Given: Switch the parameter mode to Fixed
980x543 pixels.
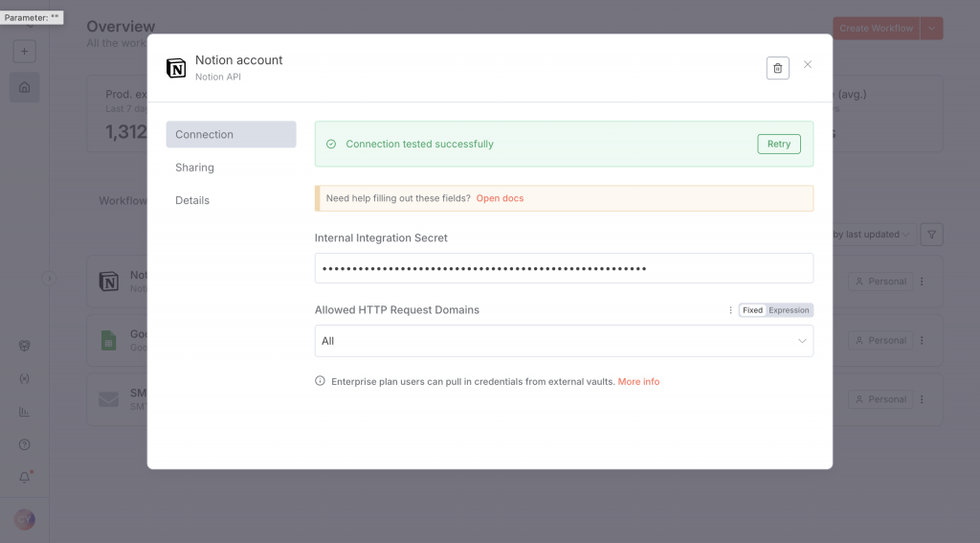Looking at the screenshot, I should [752, 310].
